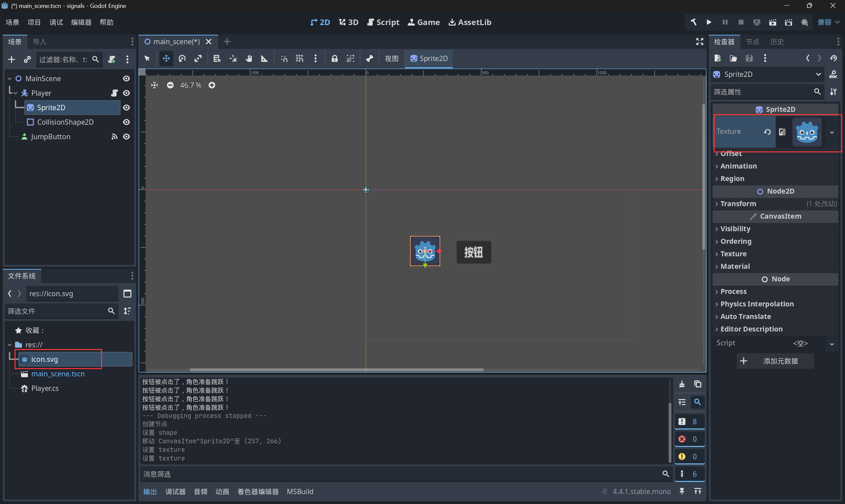Switch to the AssetLib workspace
Viewport: 845px width, 504px height.
click(470, 22)
